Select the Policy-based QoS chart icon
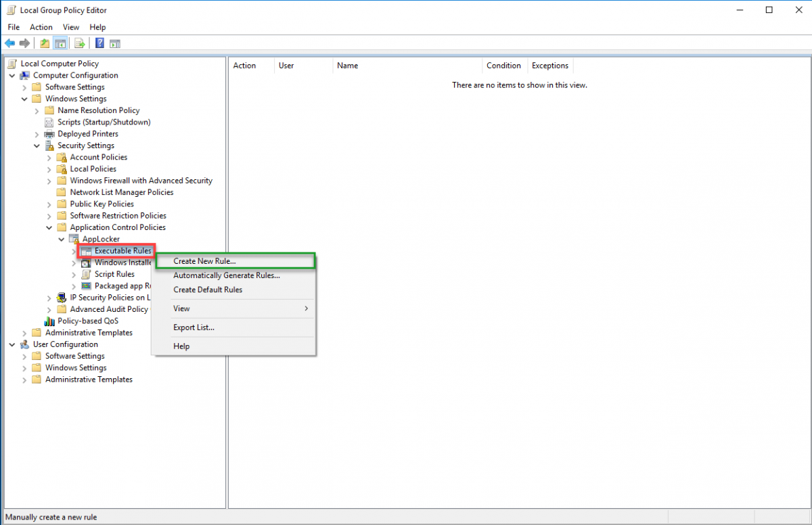The height and width of the screenshot is (525, 812). pyautogui.click(x=49, y=321)
